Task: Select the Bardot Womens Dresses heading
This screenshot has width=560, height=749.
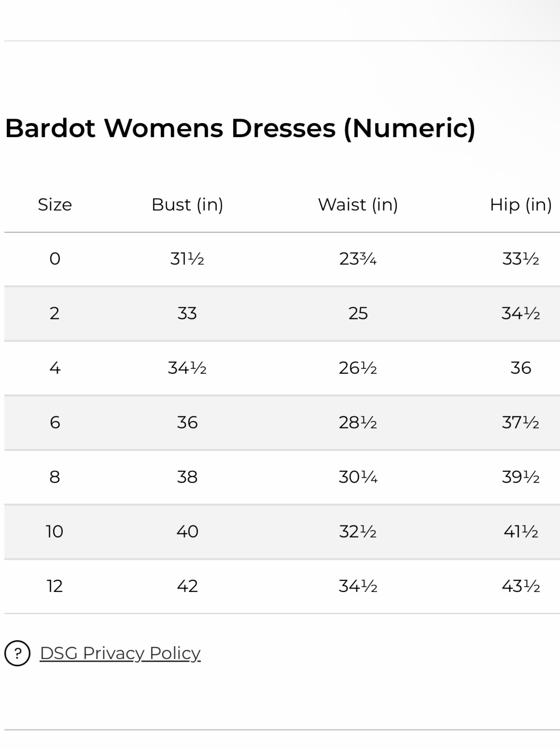Action: (240, 128)
